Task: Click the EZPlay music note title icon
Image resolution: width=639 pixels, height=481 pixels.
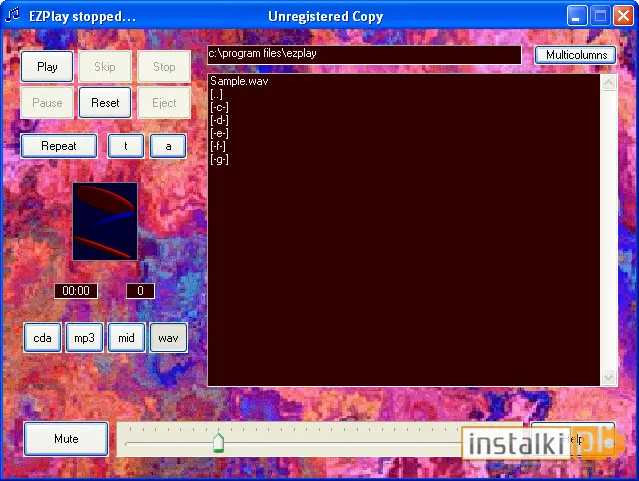Action: 12,15
